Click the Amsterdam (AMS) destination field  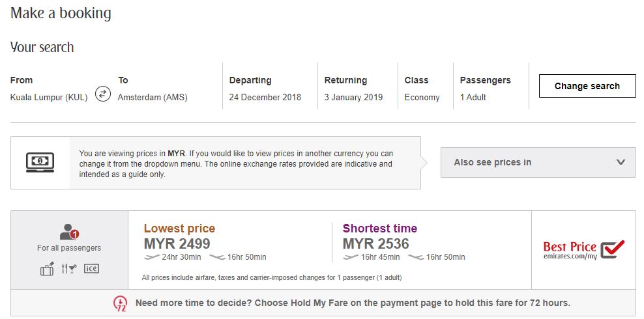[x=153, y=98]
